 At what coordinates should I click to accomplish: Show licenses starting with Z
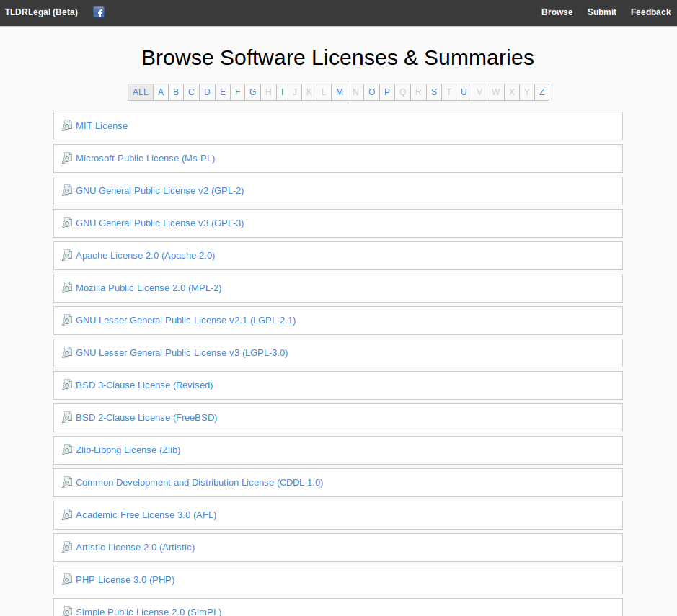click(541, 92)
